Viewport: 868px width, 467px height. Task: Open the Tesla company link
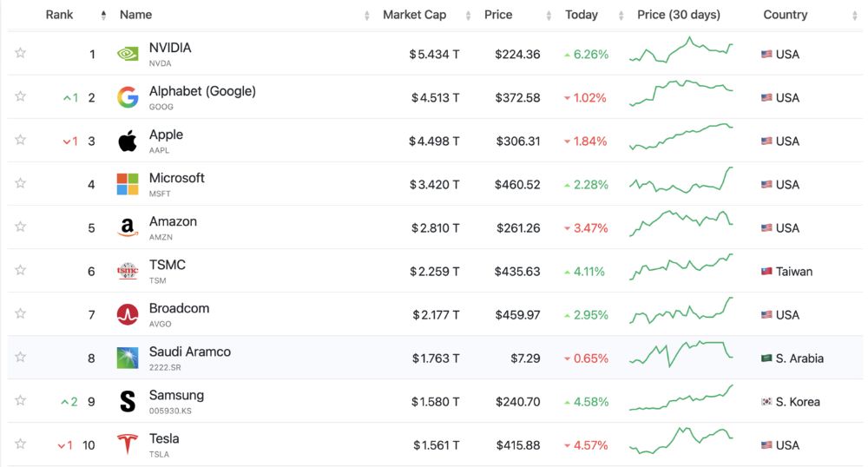164,438
